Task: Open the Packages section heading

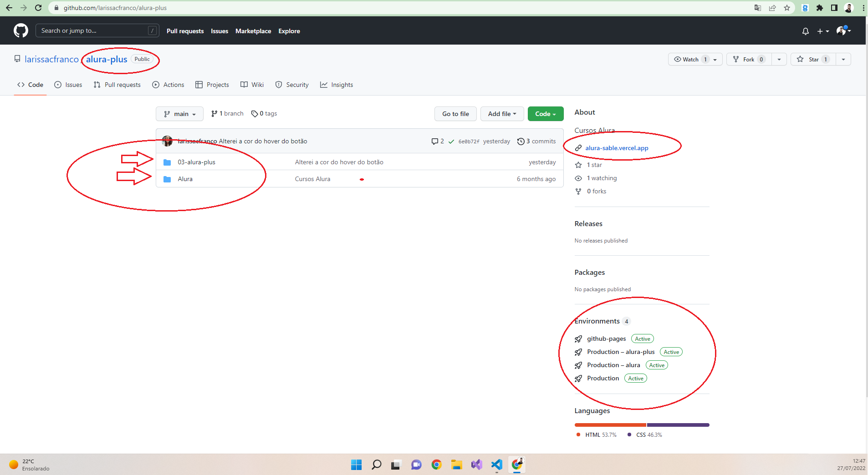Action: 590,272
